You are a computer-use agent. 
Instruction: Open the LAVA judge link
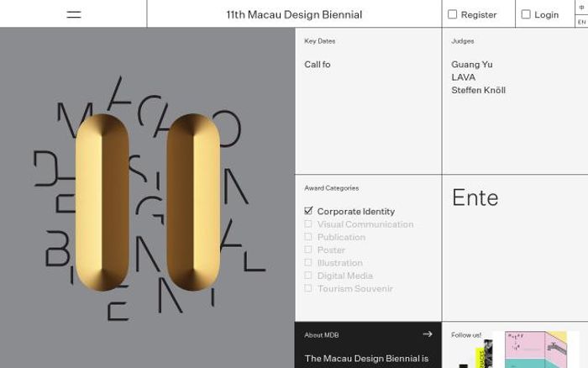463,77
